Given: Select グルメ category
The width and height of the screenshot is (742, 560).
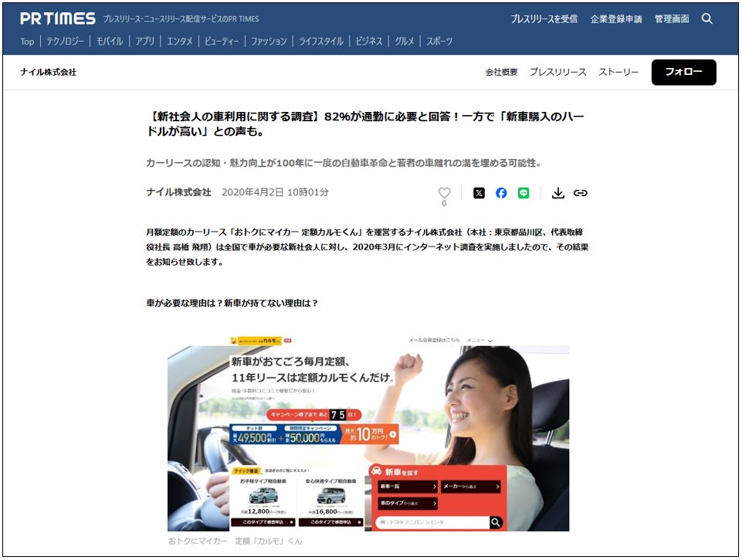Looking at the screenshot, I should tap(404, 42).
